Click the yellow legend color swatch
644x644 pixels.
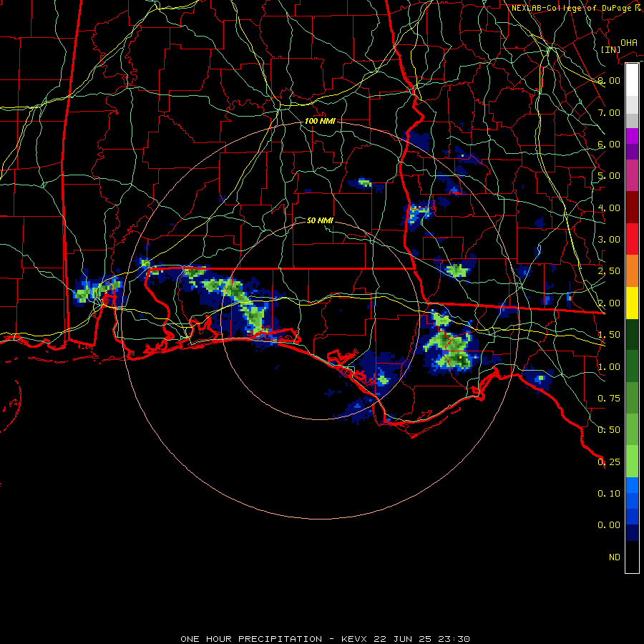click(632, 303)
